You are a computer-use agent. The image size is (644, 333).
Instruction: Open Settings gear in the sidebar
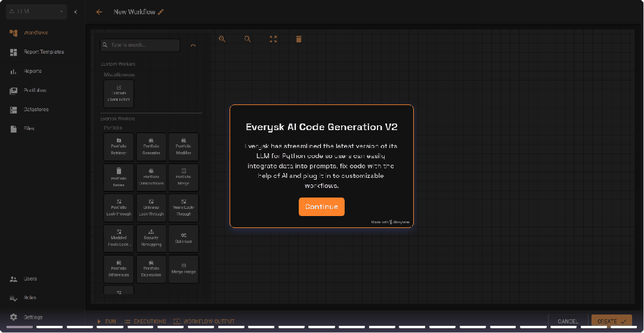click(14, 317)
